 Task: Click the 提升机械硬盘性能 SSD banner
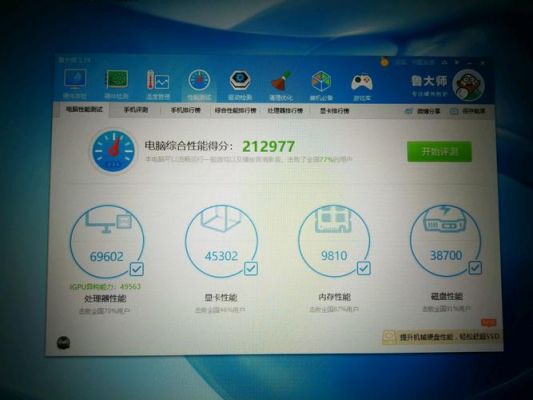pyautogui.click(x=442, y=337)
